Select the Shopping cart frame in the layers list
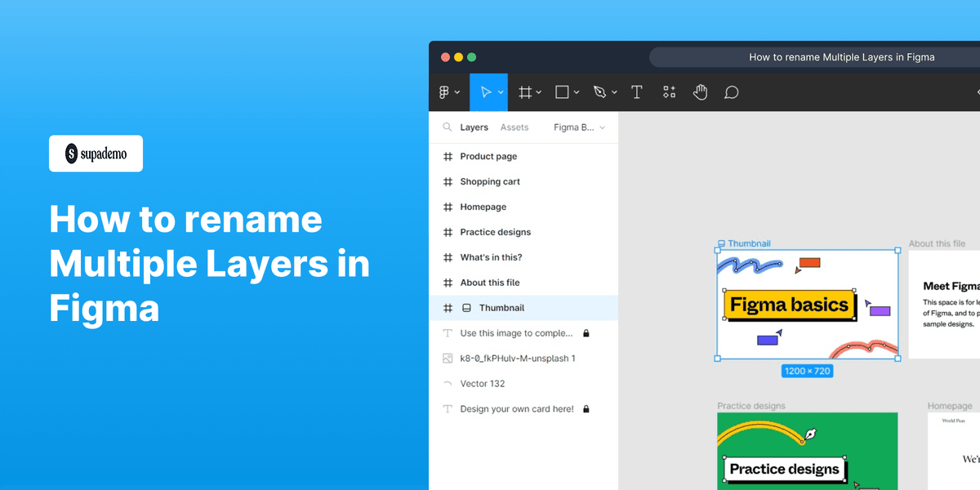The height and width of the screenshot is (490, 980). [488, 181]
